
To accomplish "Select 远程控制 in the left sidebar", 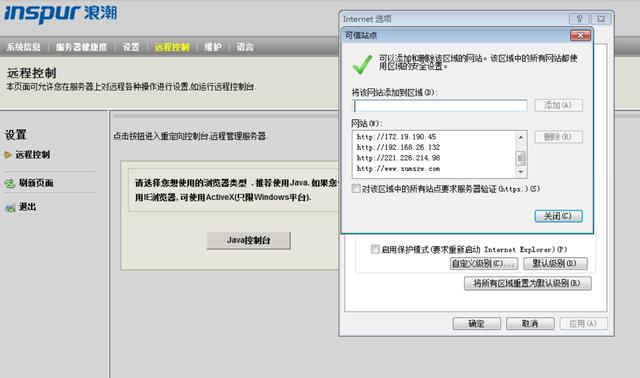I will [x=33, y=155].
